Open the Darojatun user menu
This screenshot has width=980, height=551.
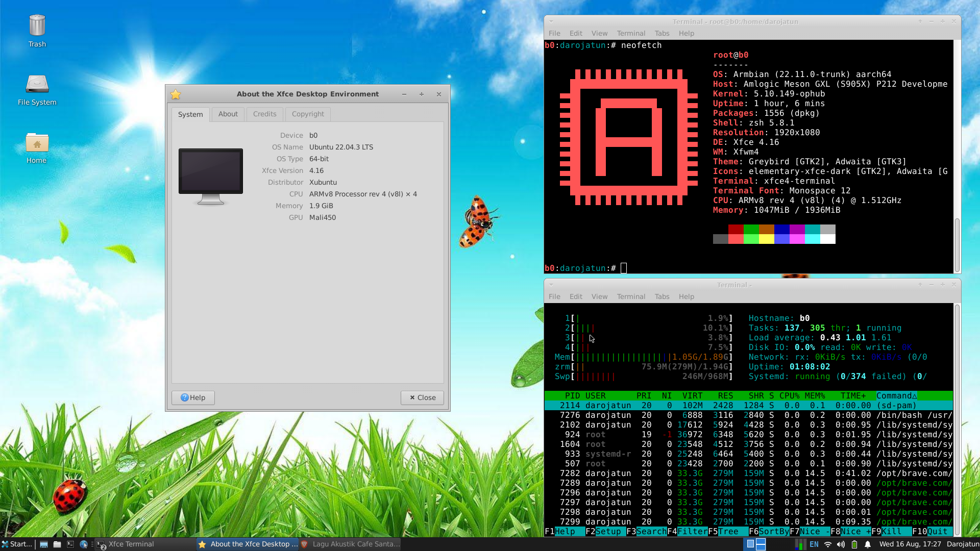pyautogui.click(x=963, y=544)
